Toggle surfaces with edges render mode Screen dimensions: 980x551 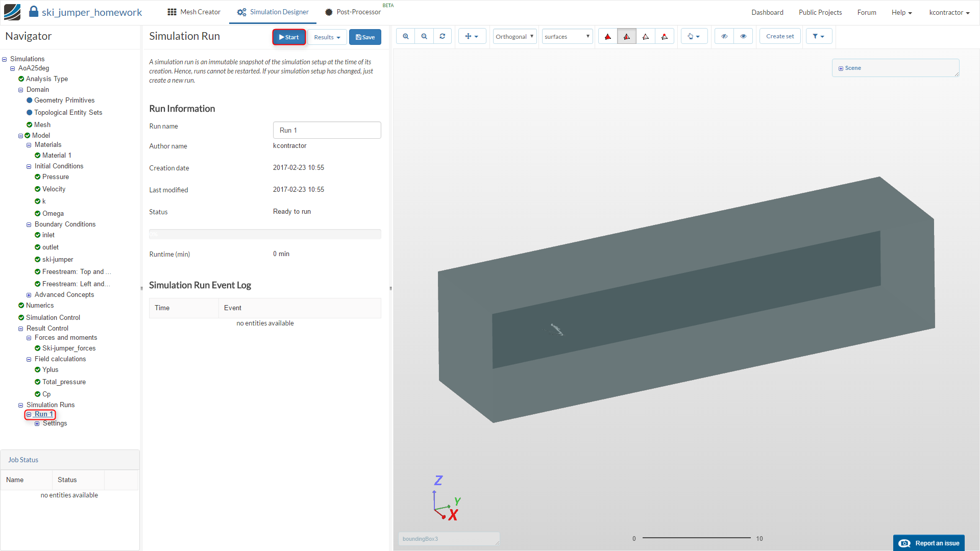click(x=627, y=36)
